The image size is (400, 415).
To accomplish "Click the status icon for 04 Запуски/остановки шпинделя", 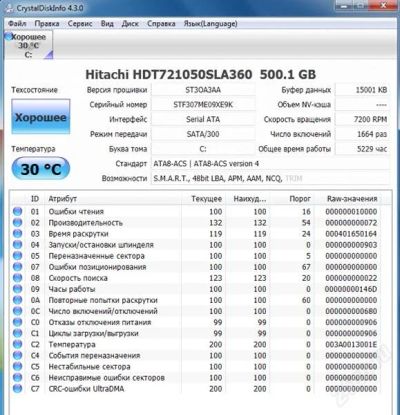I will point(18,245).
